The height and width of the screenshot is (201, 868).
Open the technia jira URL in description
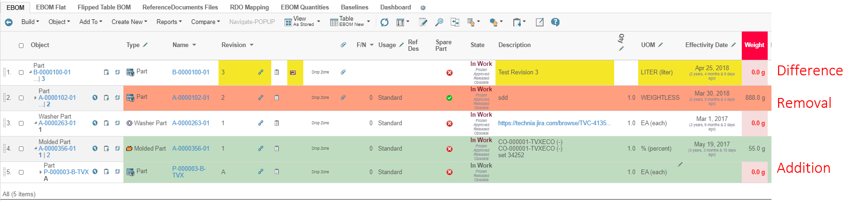click(554, 123)
